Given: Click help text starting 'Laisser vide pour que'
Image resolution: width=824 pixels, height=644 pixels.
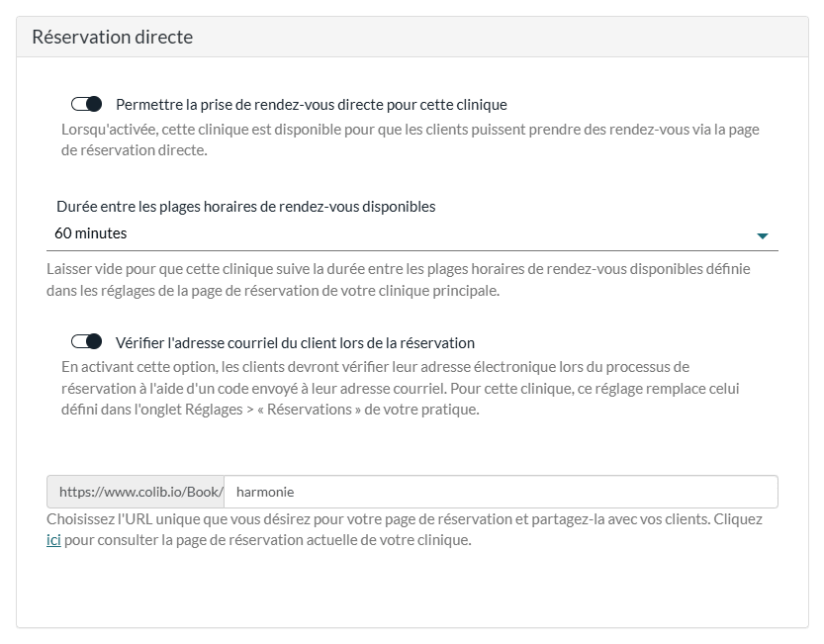Looking at the screenshot, I should pos(399,280).
